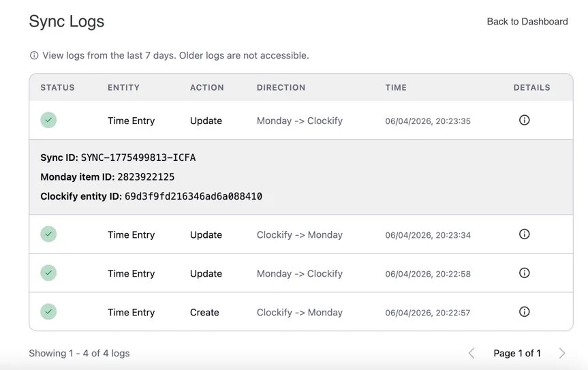This screenshot has height=370, width=588.
Task: Click the Clockify entity ID value
Action: (x=193, y=196)
